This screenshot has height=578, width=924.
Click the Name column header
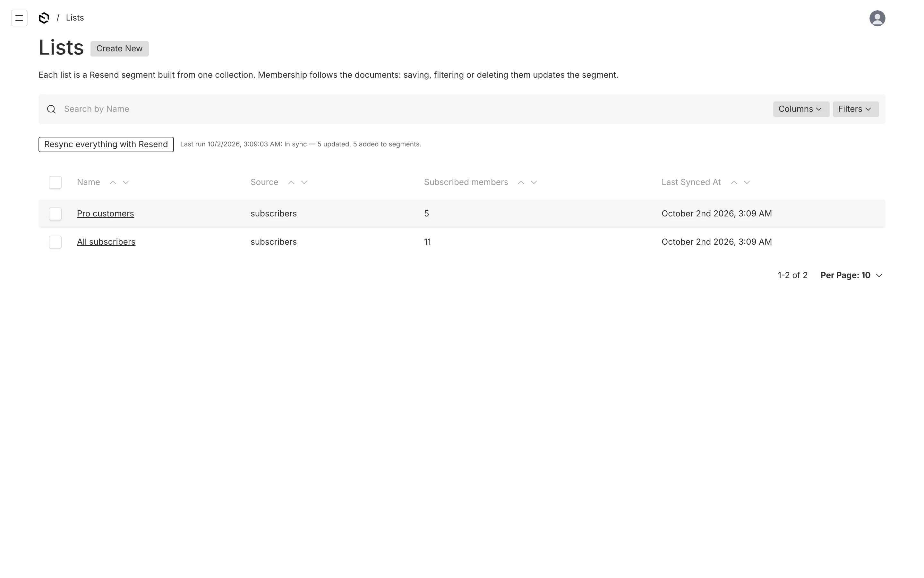coord(89,182)
